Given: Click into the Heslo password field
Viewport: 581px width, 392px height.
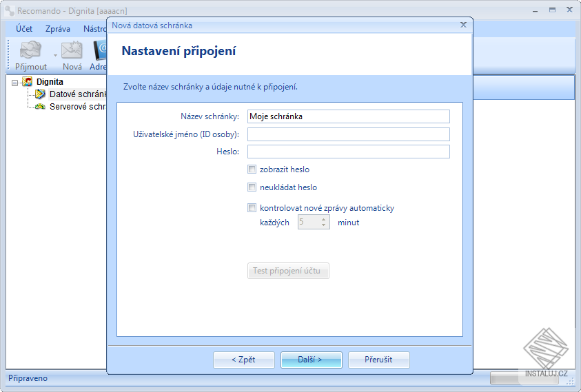Looking at the screenshot, I should pyautogui.click(x=349, y=152).
